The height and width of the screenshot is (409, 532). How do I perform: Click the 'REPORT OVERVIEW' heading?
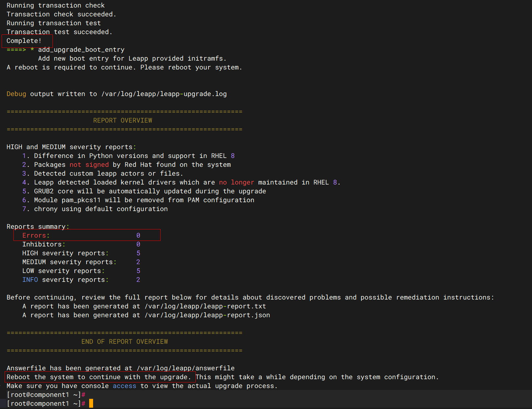point(123,121)
